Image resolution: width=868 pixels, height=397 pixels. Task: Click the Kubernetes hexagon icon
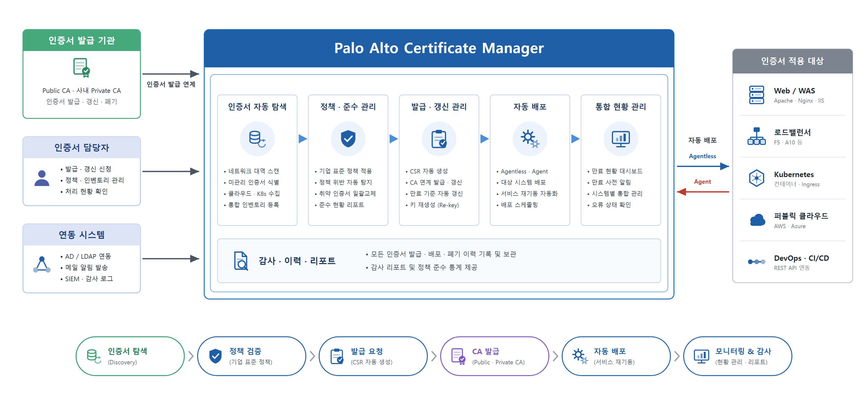tap(756, 178)
